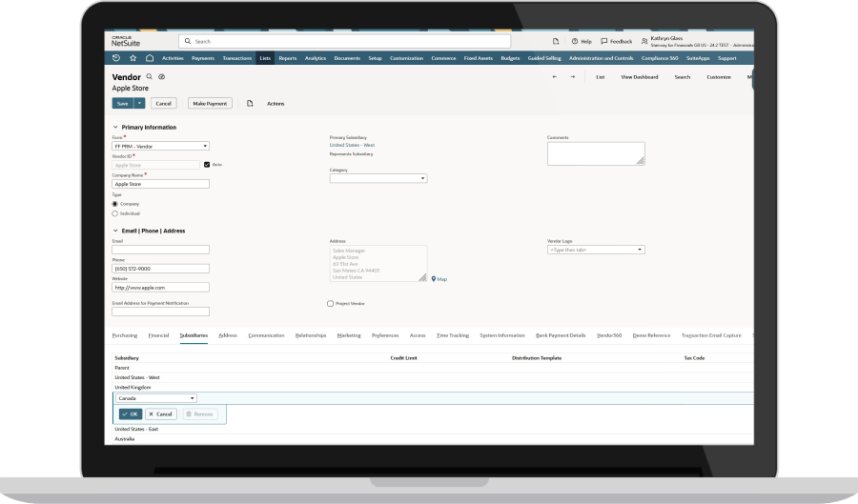Select the United Kingdom subsidiary row

[x=433, y=387]
